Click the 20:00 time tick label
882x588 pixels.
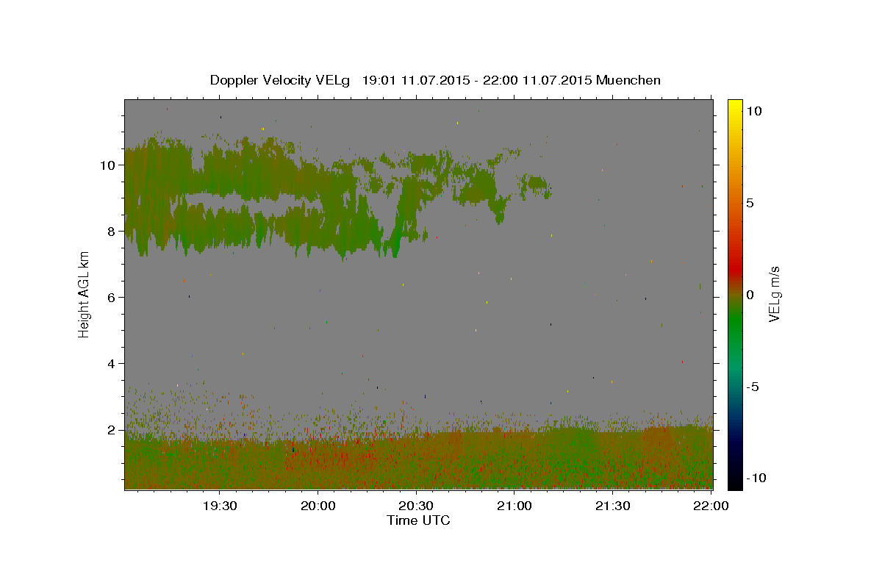coord(318,506)
